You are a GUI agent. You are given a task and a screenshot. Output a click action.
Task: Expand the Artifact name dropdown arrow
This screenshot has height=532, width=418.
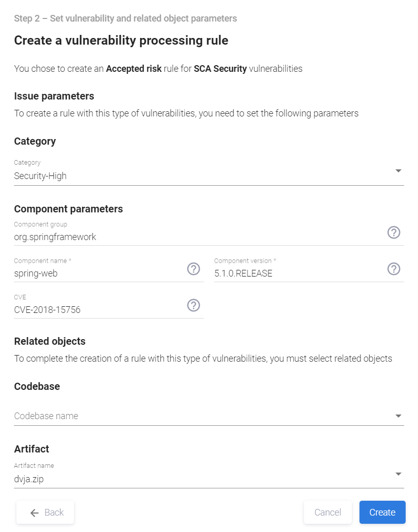point(398,474)
